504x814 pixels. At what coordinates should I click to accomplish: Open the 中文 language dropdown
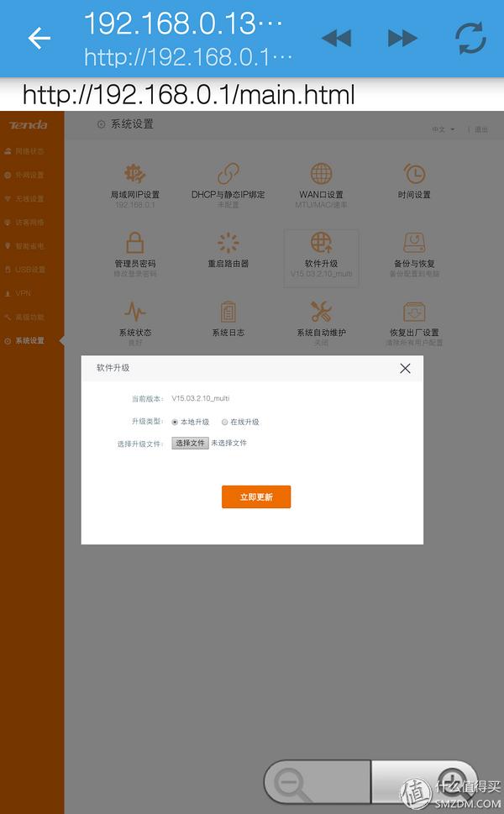(444, 129)
